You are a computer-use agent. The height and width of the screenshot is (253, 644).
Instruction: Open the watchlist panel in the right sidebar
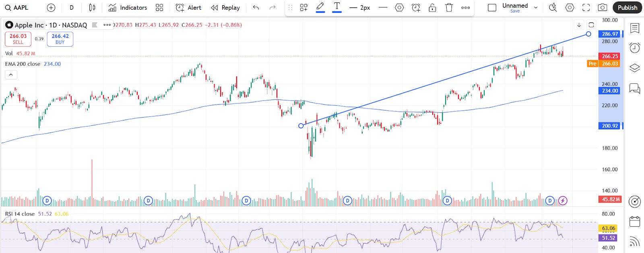pyautogui.click(x=635, y=29)
